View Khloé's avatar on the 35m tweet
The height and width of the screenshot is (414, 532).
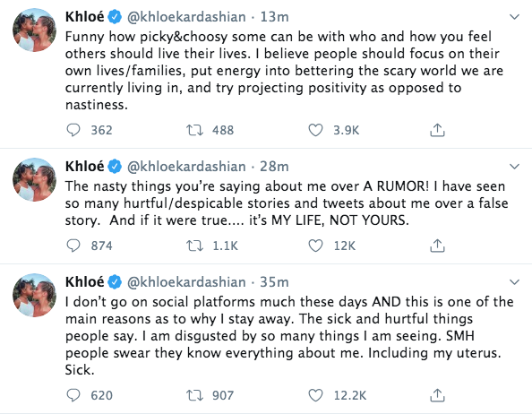point(34,295)
